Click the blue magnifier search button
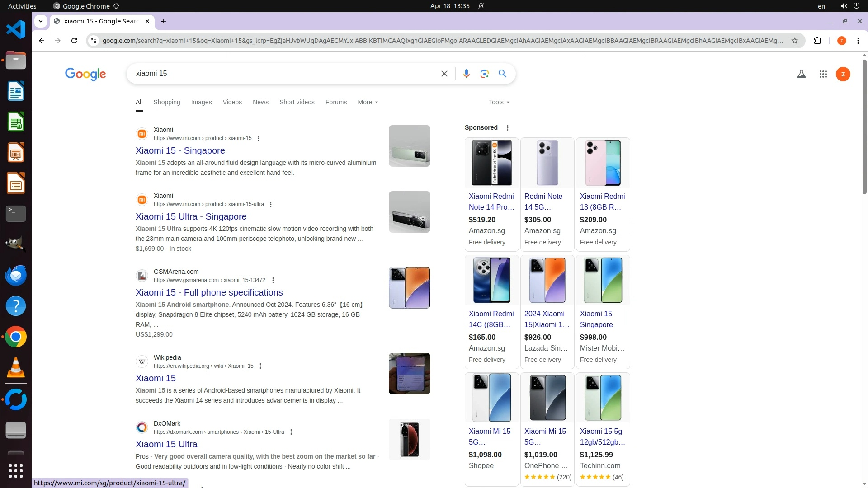The height and width of the screenshot is (488, 868). 502,74
